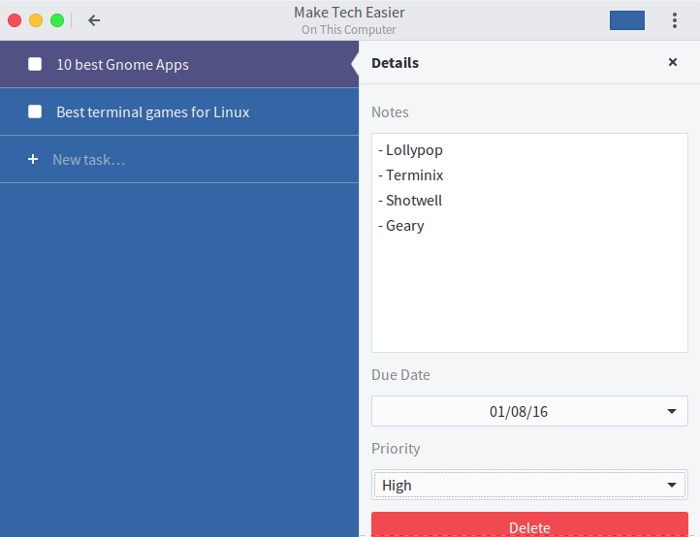Click the yellow minimize window button
700x537 pixels.
[36, 21]
